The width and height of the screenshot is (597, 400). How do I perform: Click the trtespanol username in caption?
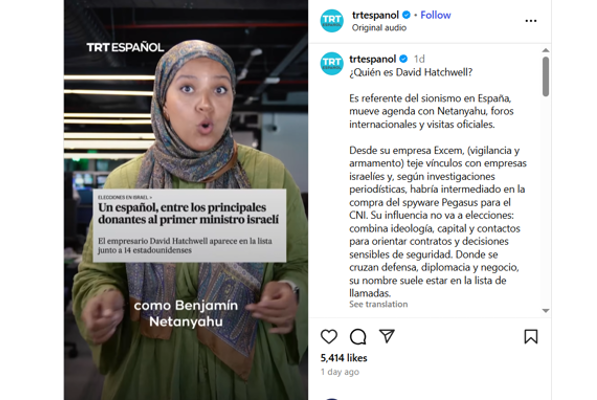click(x=373, y=59)
